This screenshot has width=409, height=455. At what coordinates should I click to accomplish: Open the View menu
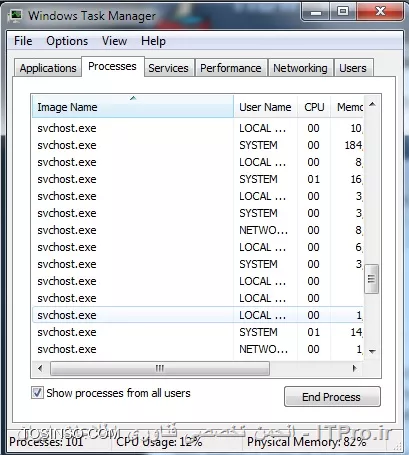(x=114, y=41)
